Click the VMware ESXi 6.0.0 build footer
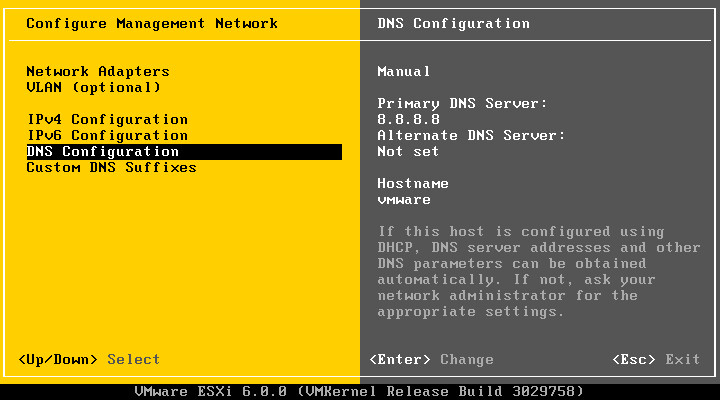Viewport: 720px width, 400px height. tap(359, 391)
